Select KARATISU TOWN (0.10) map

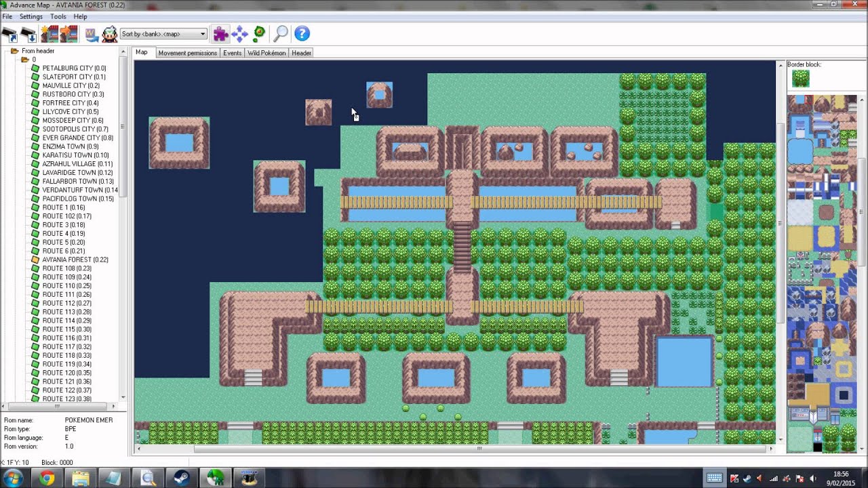[x=76, y=155]
